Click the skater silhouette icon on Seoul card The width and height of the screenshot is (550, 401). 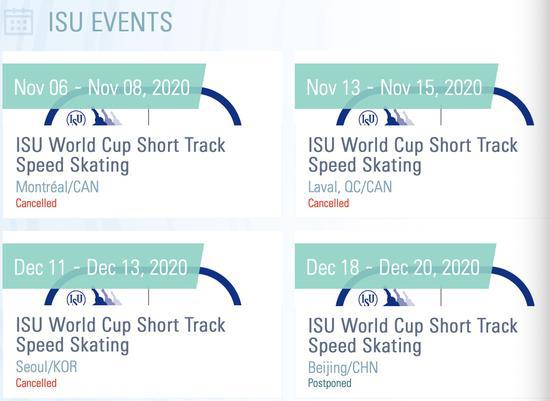[x=106, y=297]
